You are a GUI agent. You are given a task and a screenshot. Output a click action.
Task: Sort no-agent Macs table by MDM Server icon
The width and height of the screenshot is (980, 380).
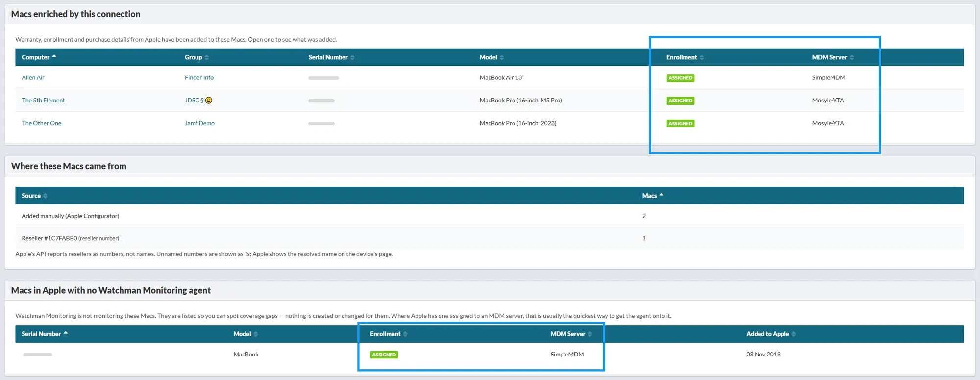[x=590, y=334]
